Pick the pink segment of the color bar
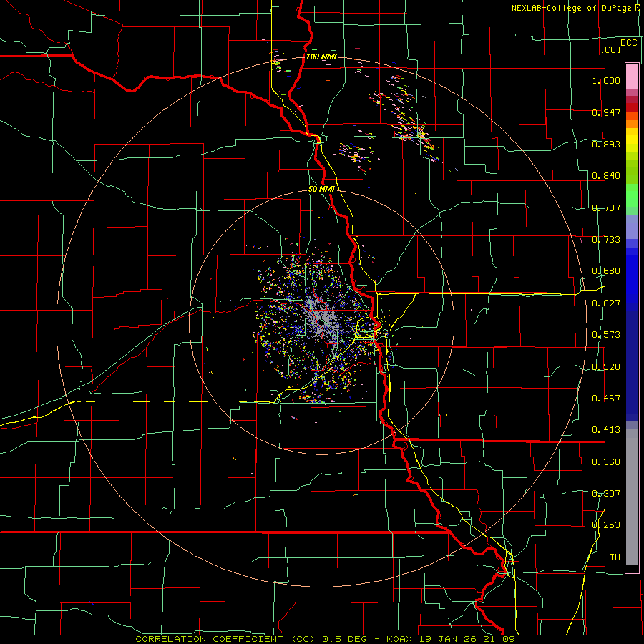This screenshot has width=644, height=644. 632,76
